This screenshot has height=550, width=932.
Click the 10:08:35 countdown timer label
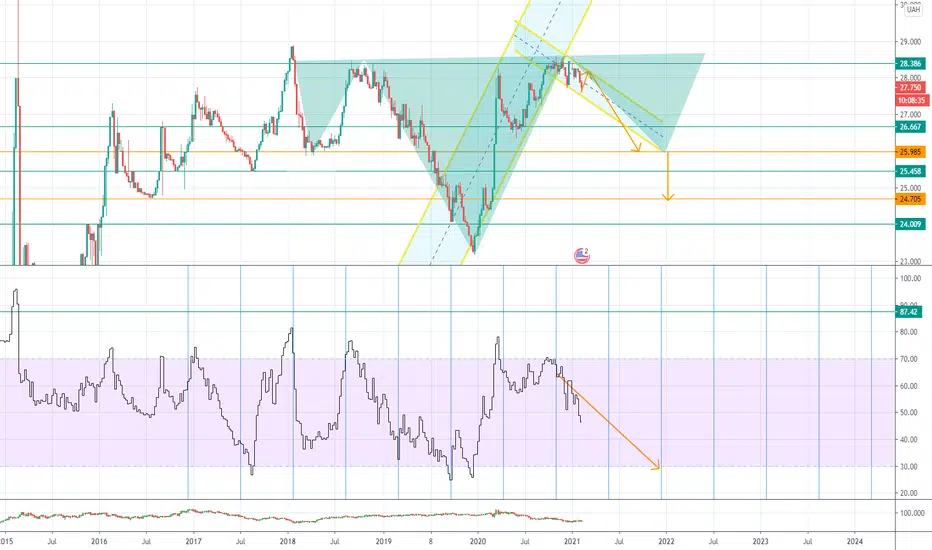(x=911, y=100)
